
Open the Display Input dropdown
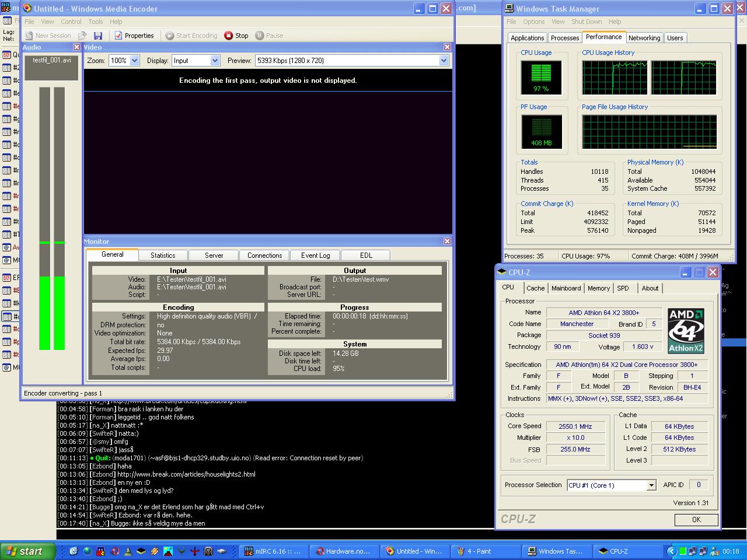(x=215, y=61)
